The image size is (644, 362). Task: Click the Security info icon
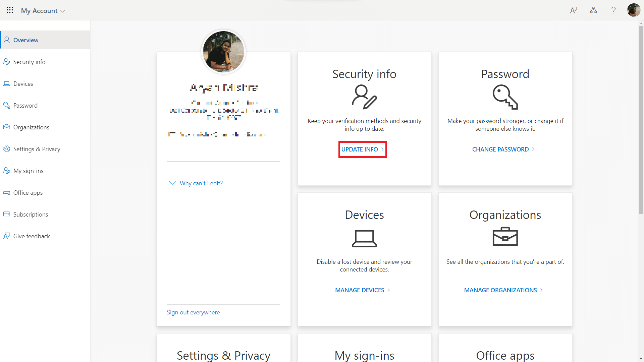364,97
